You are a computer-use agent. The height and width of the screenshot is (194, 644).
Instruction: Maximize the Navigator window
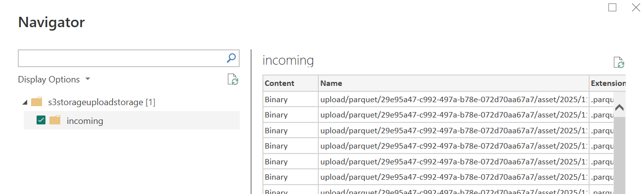612,7
